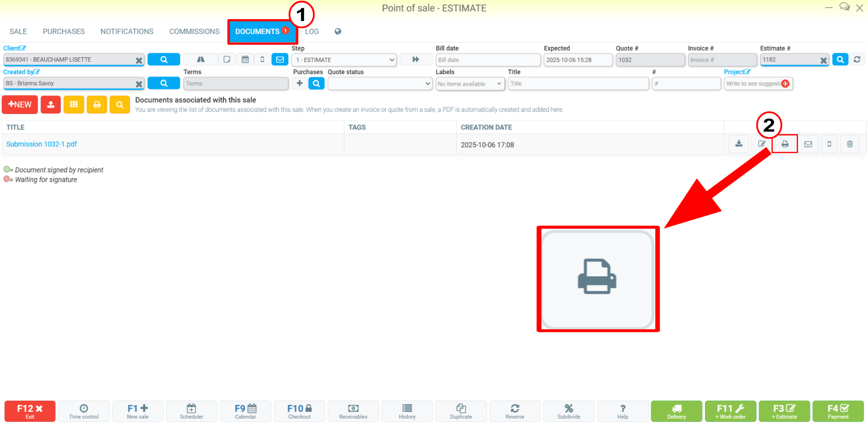
Task: Search purchases with blue magnifier button
Action: point(316,83)
